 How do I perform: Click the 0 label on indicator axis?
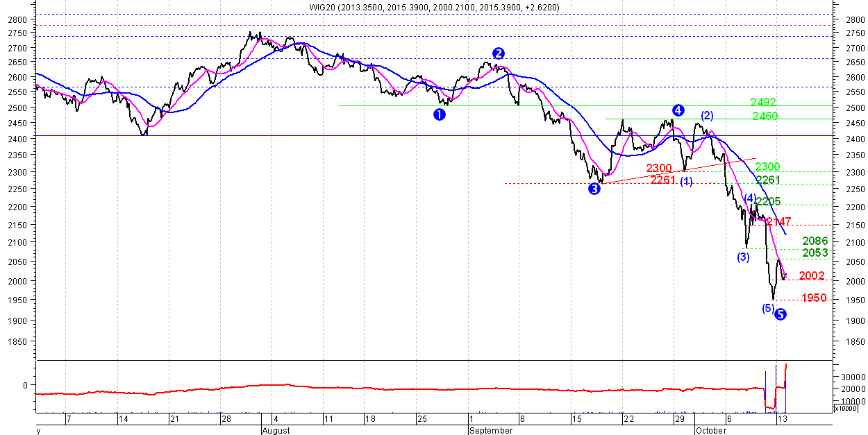(x=26, y=385)
